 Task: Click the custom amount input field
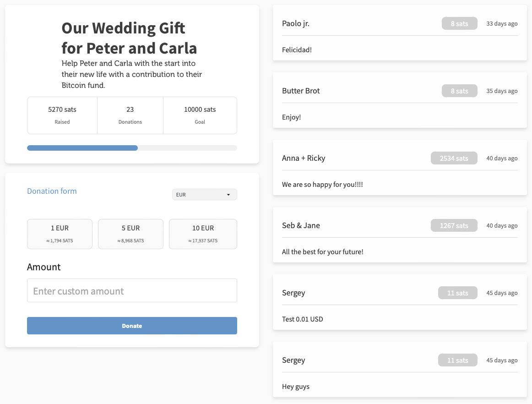132,290
